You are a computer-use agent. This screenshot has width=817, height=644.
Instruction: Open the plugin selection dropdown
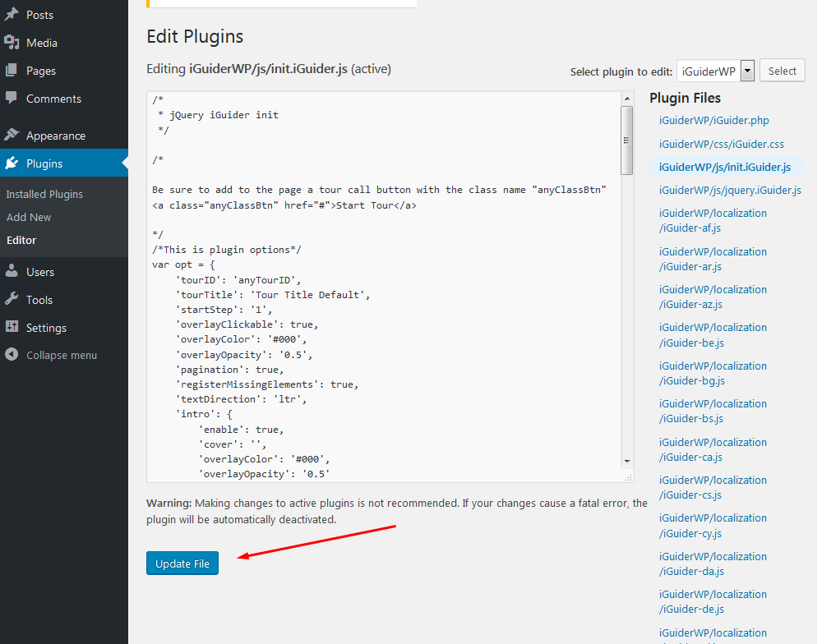747,71
